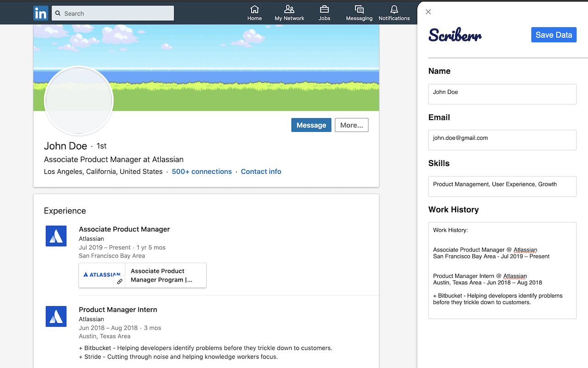Select the Email field showing john.doe@gmail.com
The image size is (588, 368).
502,140
